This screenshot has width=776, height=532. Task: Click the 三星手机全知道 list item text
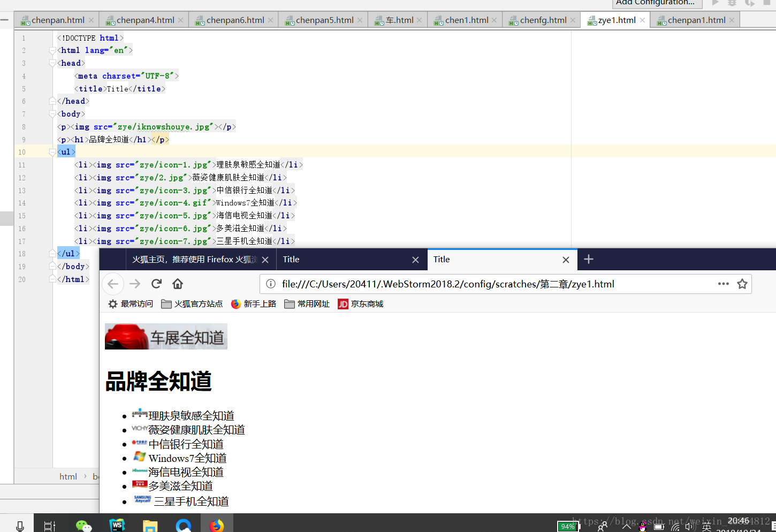pos(191,501)
